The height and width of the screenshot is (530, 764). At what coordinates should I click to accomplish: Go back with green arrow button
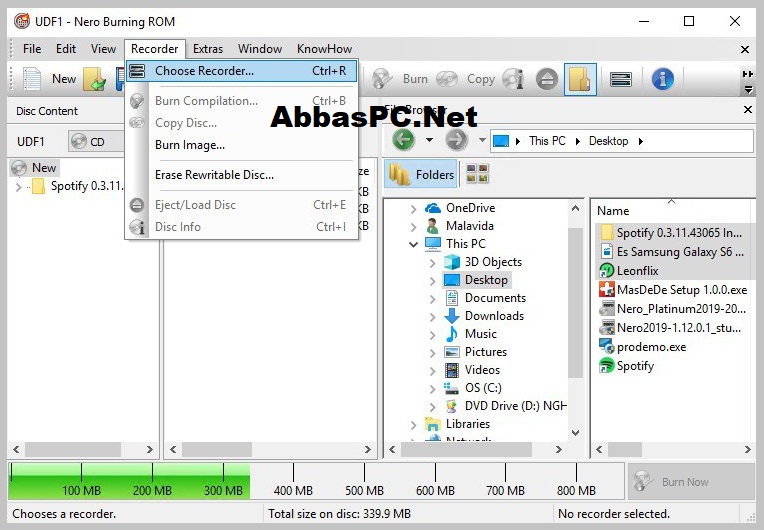pyautogui.click(x=403, y=141)
